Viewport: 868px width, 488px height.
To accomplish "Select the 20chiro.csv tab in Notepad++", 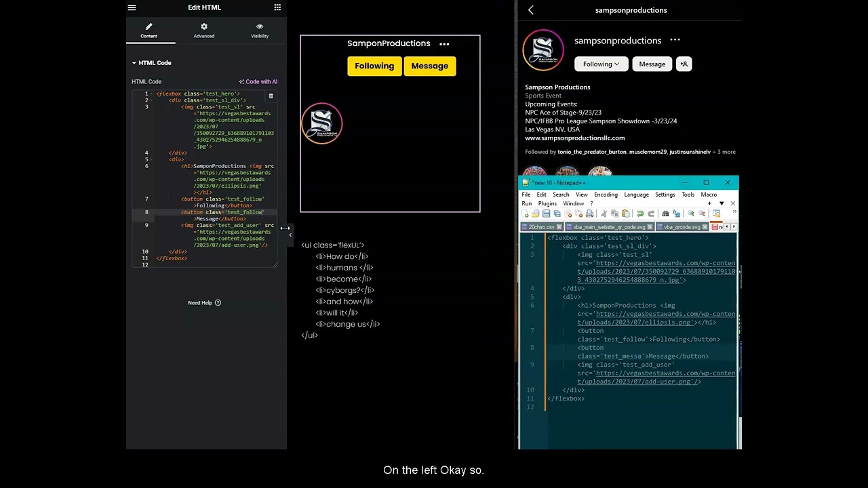I will click(x=542, y=227).
